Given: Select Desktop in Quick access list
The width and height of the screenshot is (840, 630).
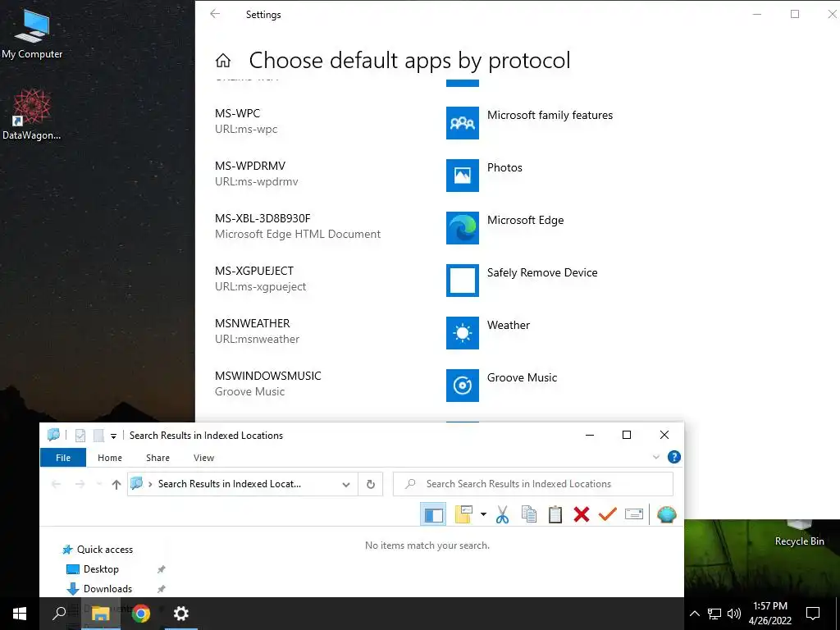Looking at the screenshot, I should 101,569.
